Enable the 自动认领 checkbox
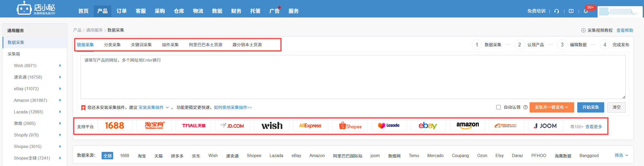 (499, 107)
